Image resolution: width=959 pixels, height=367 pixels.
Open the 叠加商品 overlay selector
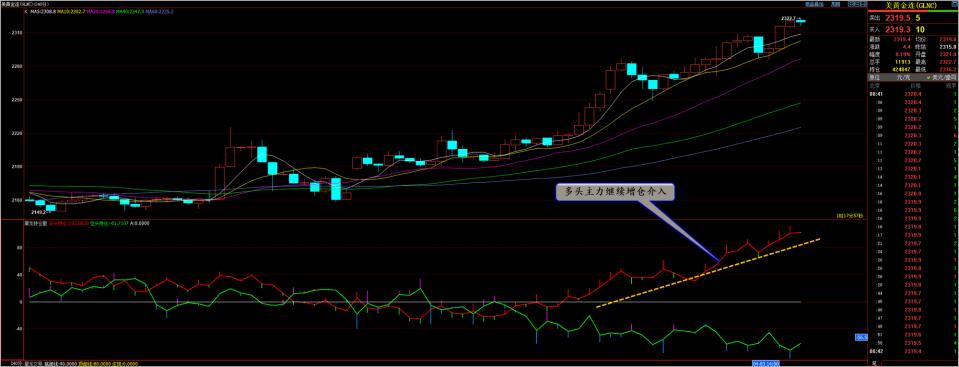(814, 4)
